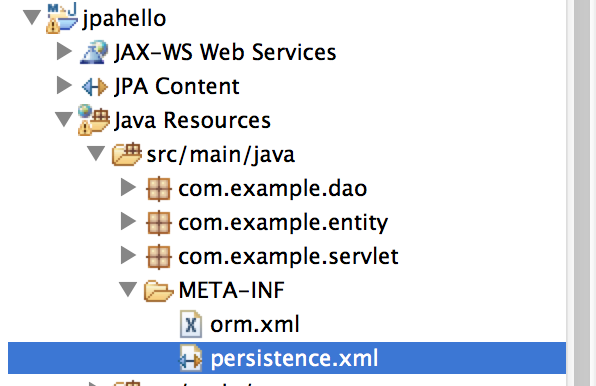Collapse the META-INF folder

click(x=128, y=290)
